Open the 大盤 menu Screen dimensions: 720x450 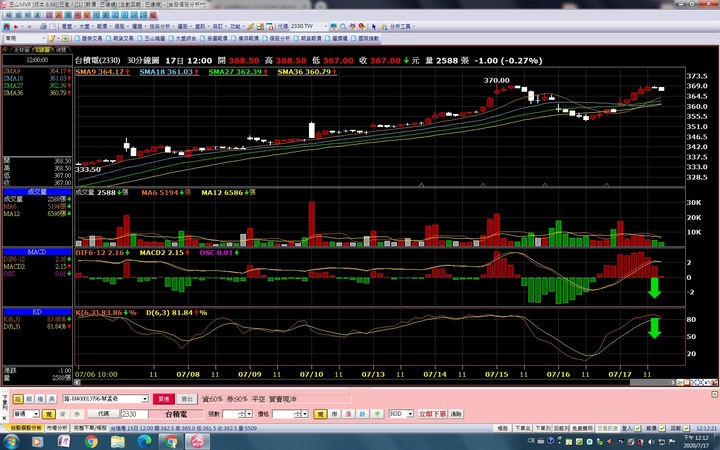point(84,27)
